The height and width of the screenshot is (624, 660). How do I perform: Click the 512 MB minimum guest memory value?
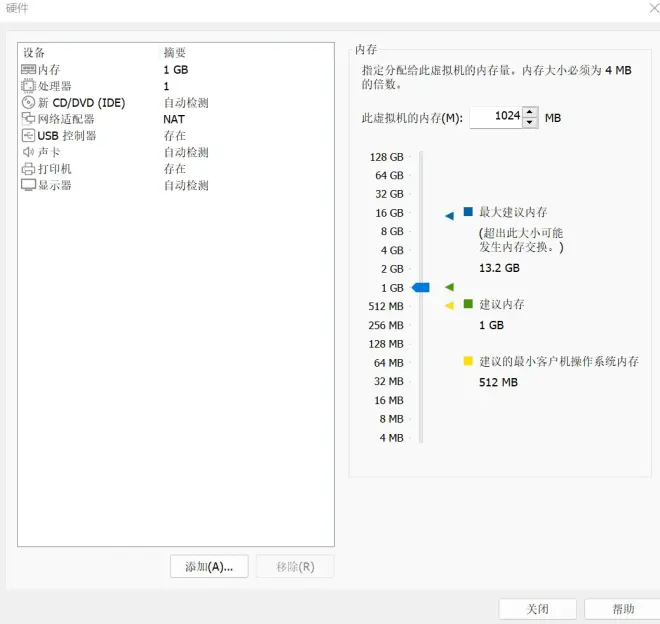click(498, 382)
